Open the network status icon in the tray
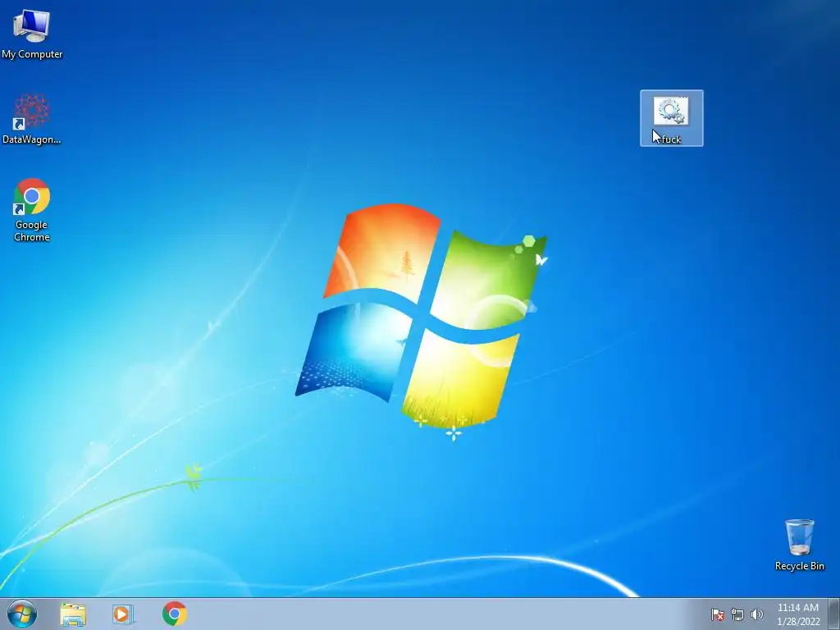 click(x=737, y=614)
